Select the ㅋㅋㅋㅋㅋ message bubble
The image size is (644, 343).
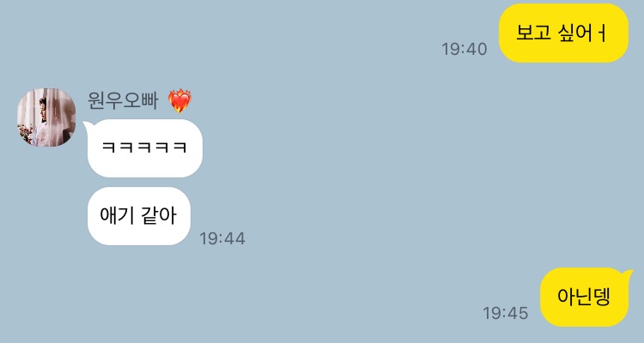pyautogui.click(x=144, y=148)
